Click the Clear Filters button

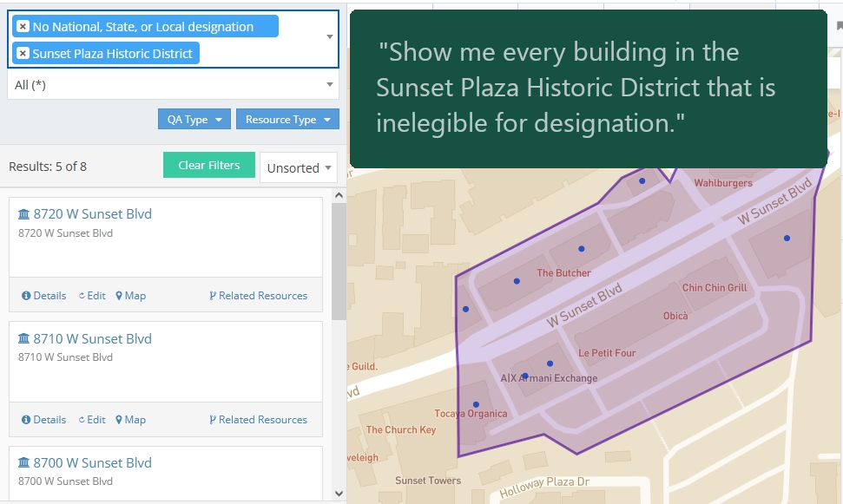[x=208, y=164]
